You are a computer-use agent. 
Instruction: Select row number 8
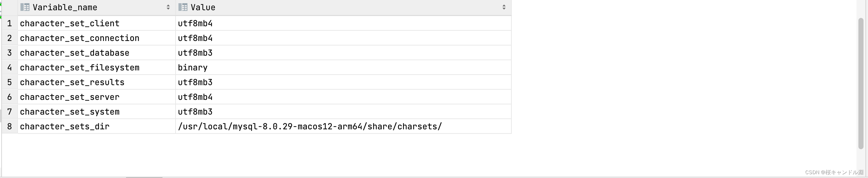point(10,126)
